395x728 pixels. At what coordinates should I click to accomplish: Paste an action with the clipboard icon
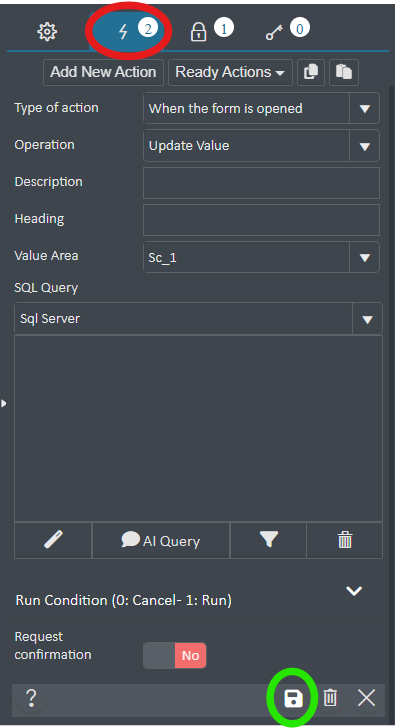[x=344, y=72]
